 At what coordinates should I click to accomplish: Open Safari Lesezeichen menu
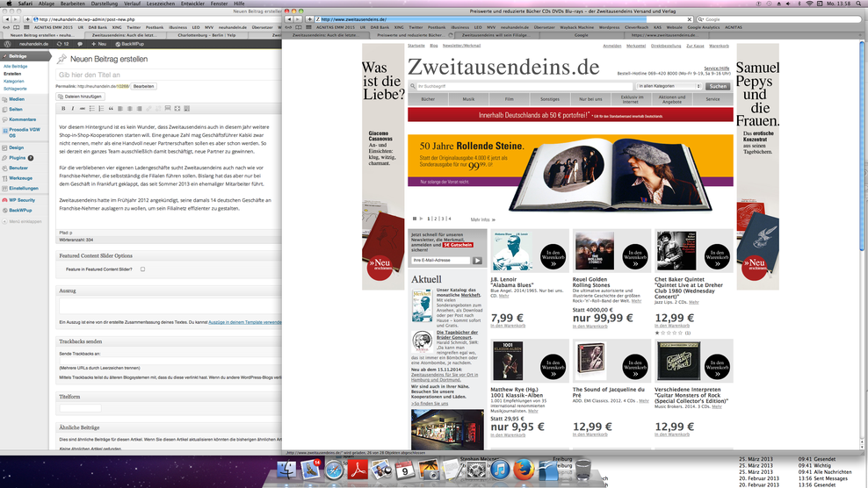coord(160,4)
